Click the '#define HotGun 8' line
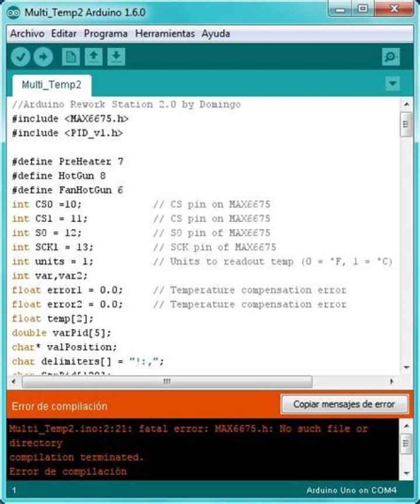 59,176
